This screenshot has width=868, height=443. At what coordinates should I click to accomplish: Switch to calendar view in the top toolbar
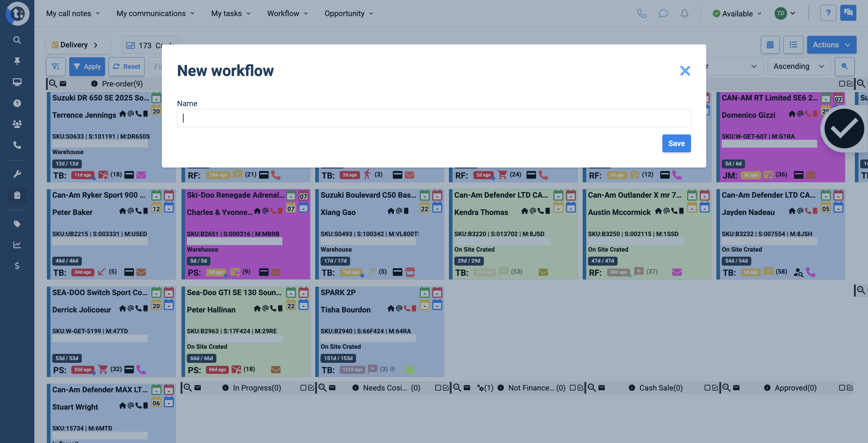770,44
